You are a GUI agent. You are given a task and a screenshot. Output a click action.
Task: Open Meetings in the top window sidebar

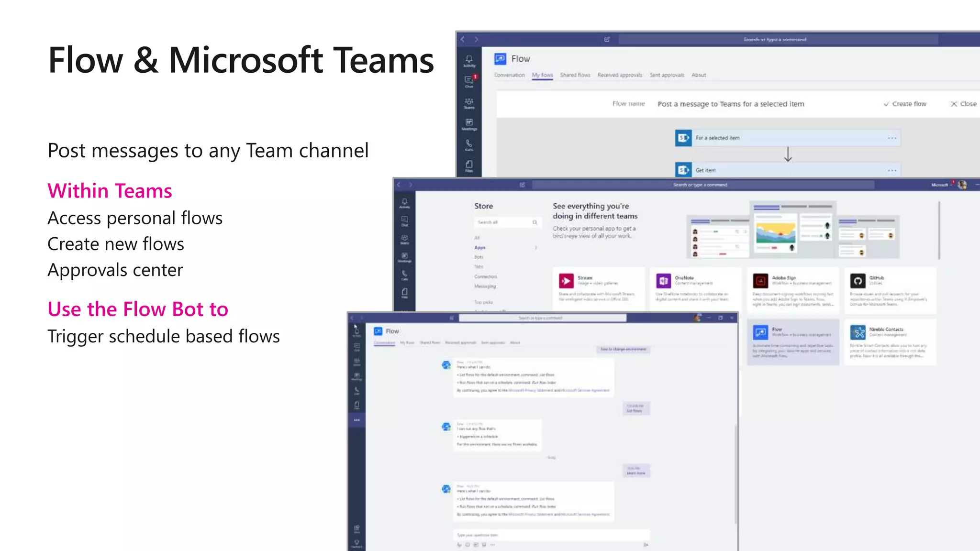tap(469, 124)
